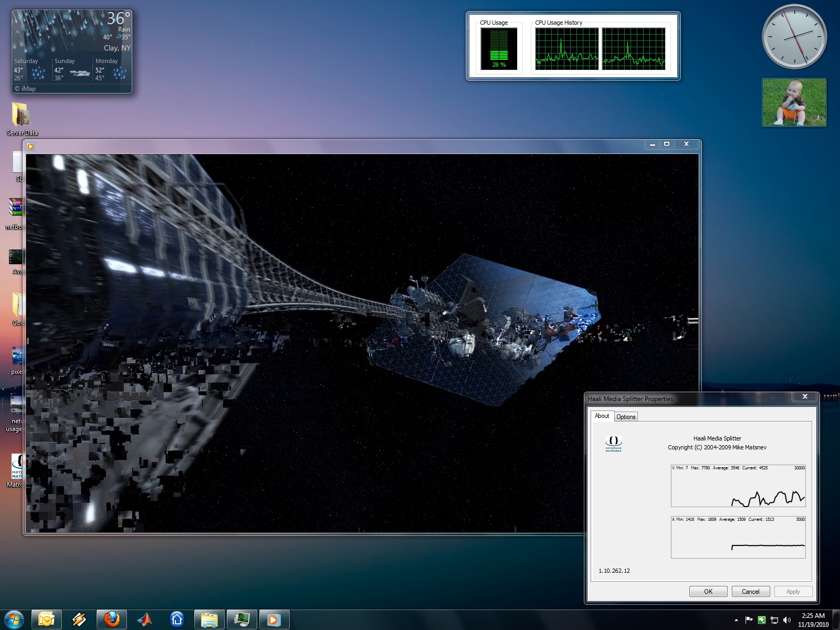Open the taskbar clock and date
Viewport: 840px width, 630px height.
click(813, 620)
